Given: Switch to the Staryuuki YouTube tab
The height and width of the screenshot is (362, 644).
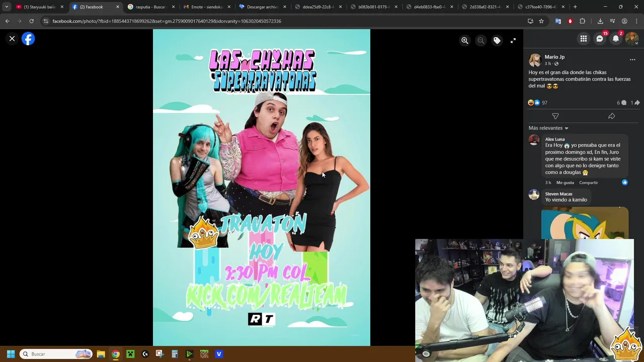Looking at the screenshot, I should [39, 7].
